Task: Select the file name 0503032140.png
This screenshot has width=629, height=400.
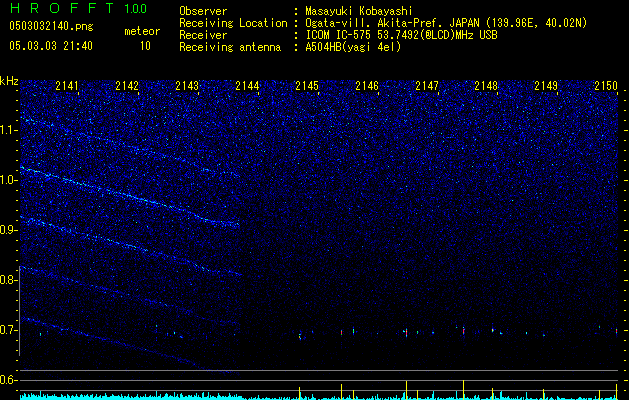Action: (x=51, y=27)
